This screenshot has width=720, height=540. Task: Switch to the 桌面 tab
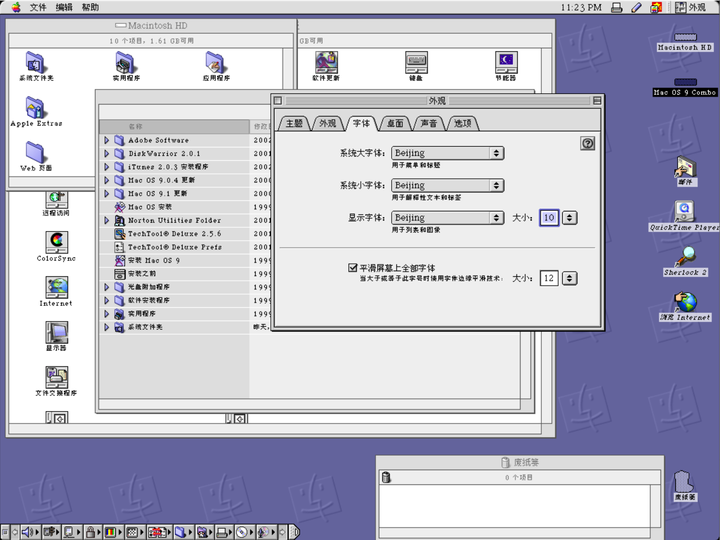pos(395,123)
